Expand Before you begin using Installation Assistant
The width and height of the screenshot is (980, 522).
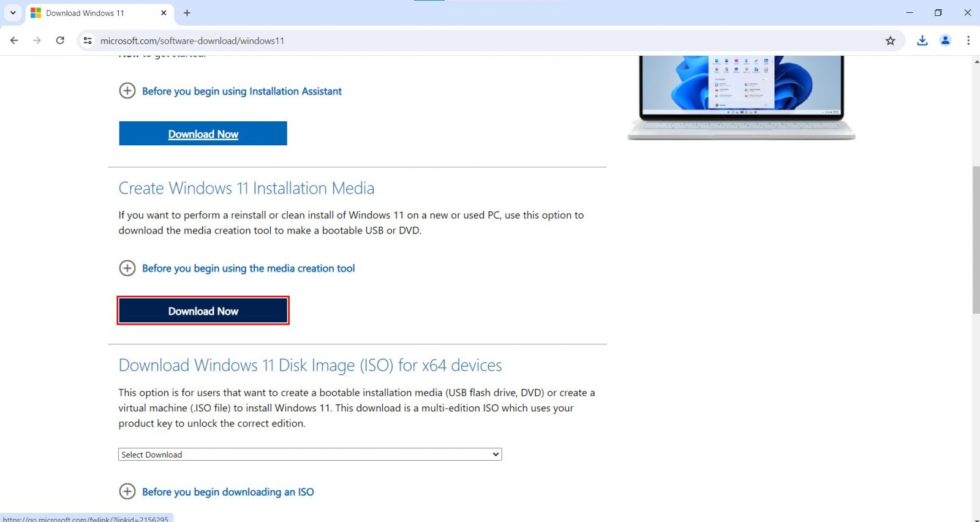[230, 91]
